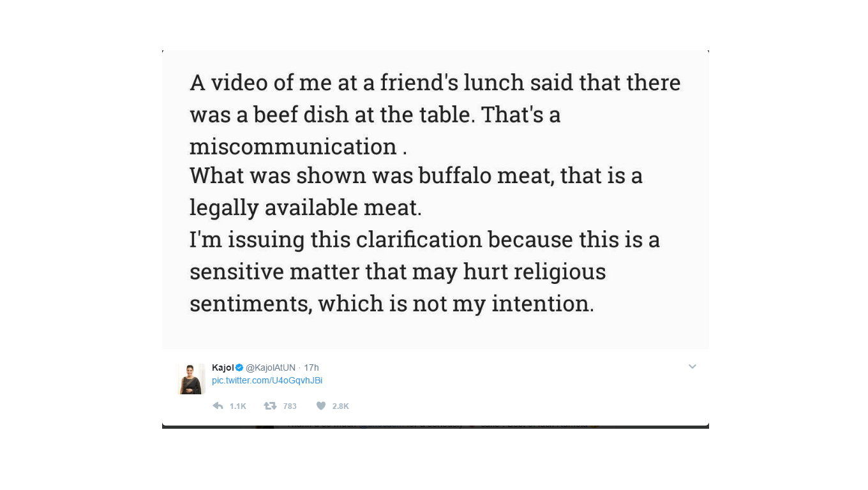Click the "buffalo meat" sentence in image
The height and width of the screenshot is (490, 868).
[x=416, y=175]
